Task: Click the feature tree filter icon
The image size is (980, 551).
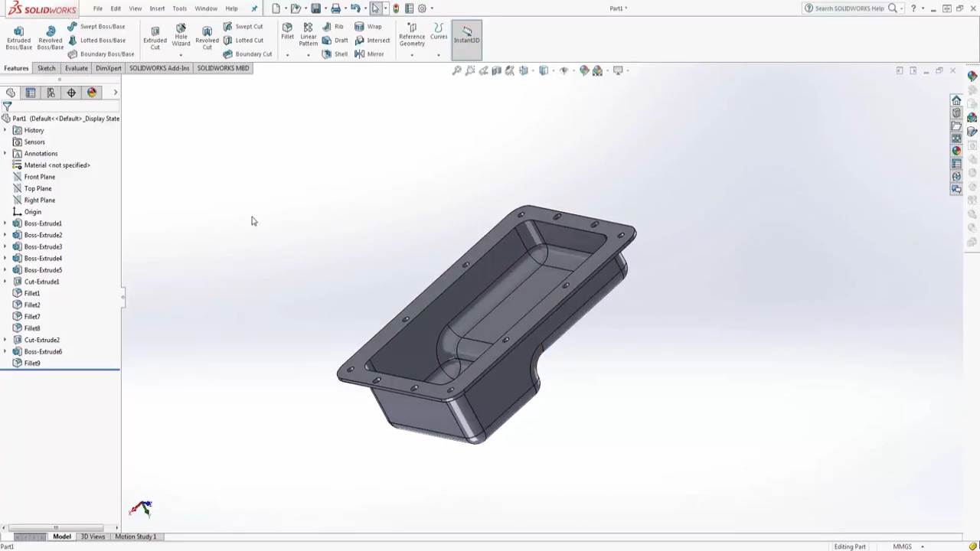Action: tap(7, 106)
